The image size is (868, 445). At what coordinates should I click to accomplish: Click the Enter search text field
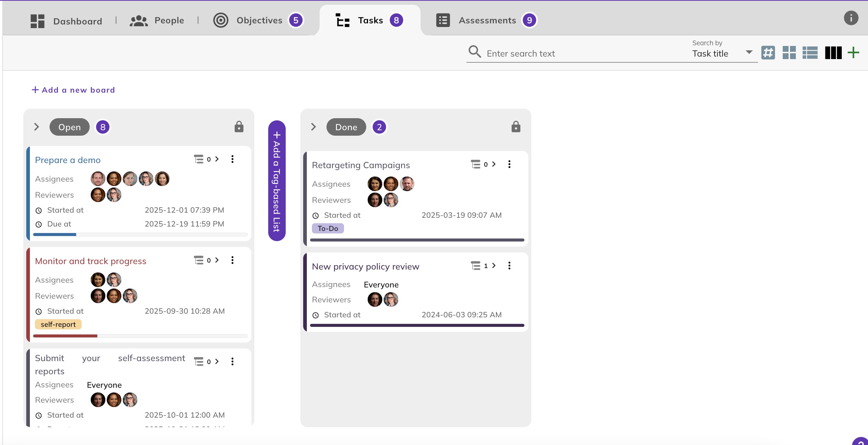point(583,54)
